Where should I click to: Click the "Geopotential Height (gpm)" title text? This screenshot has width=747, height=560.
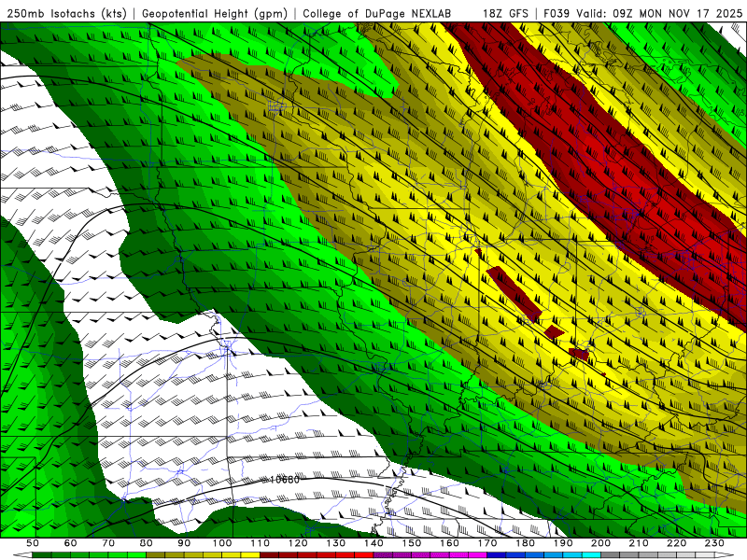tap(215, 13)
